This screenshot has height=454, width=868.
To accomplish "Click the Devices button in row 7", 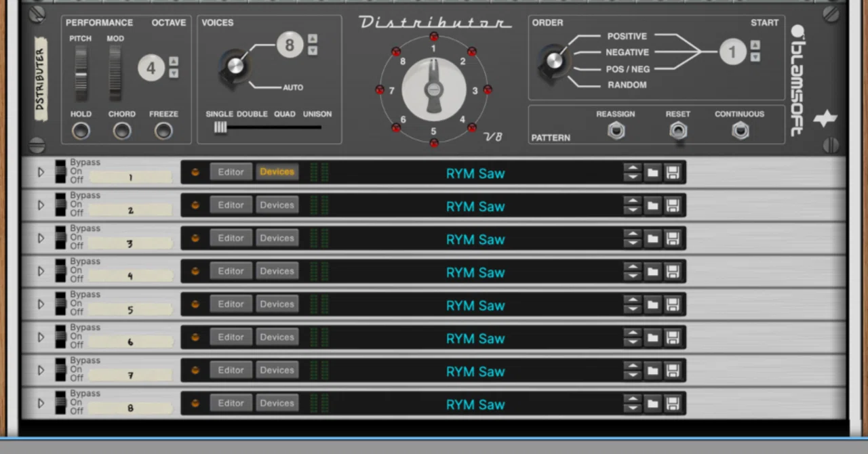I will coord(277,370).
